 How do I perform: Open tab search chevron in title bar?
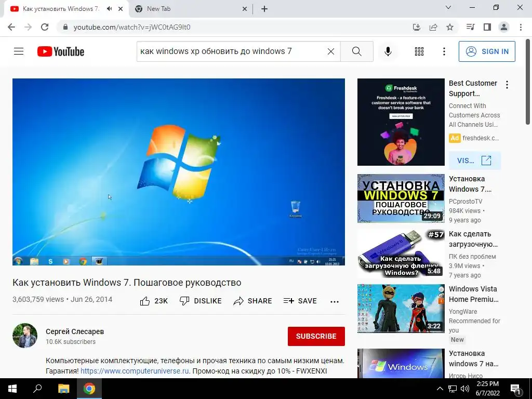[x=448, y=7]
